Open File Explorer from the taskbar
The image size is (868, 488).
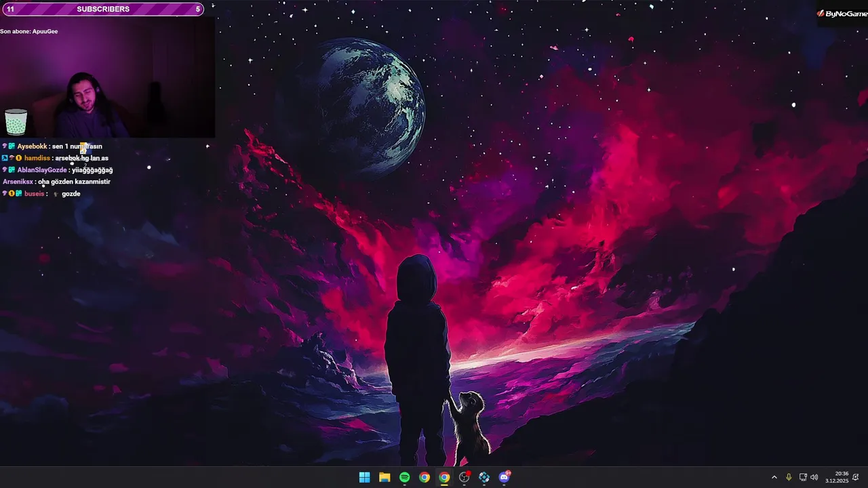[384, 477]
